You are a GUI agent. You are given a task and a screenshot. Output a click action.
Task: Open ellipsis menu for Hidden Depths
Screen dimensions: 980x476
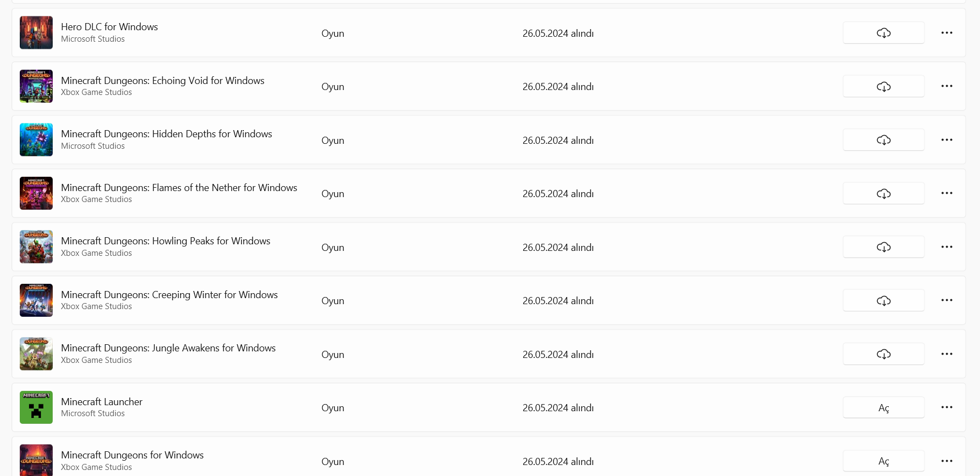coord(947,140)
